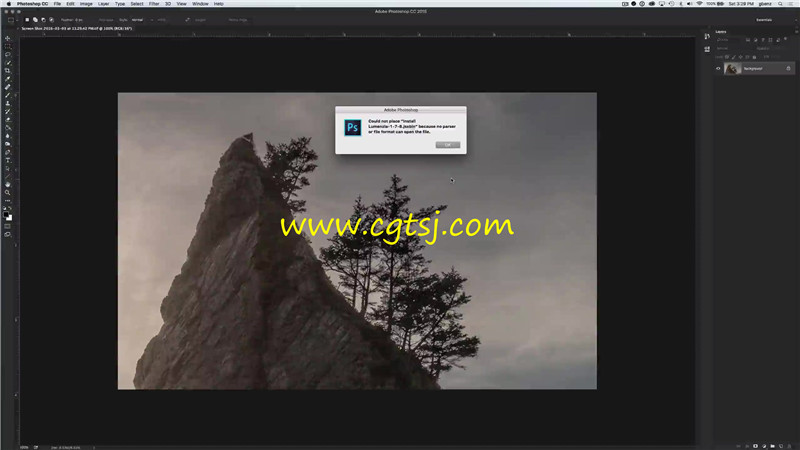Select the Eraser tool
Image resolution: width=800 pixels, height=450 pixels.
tap(8, 119)
